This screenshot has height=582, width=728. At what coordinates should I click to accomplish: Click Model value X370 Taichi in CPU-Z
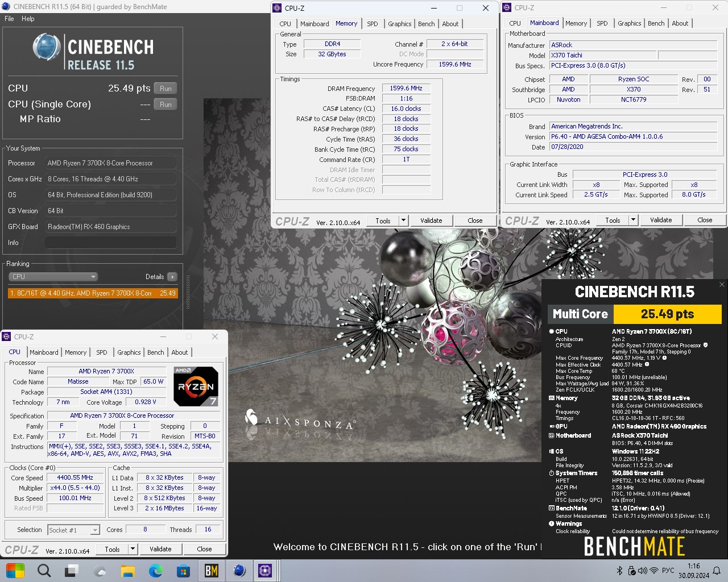(x=603, y=55)
